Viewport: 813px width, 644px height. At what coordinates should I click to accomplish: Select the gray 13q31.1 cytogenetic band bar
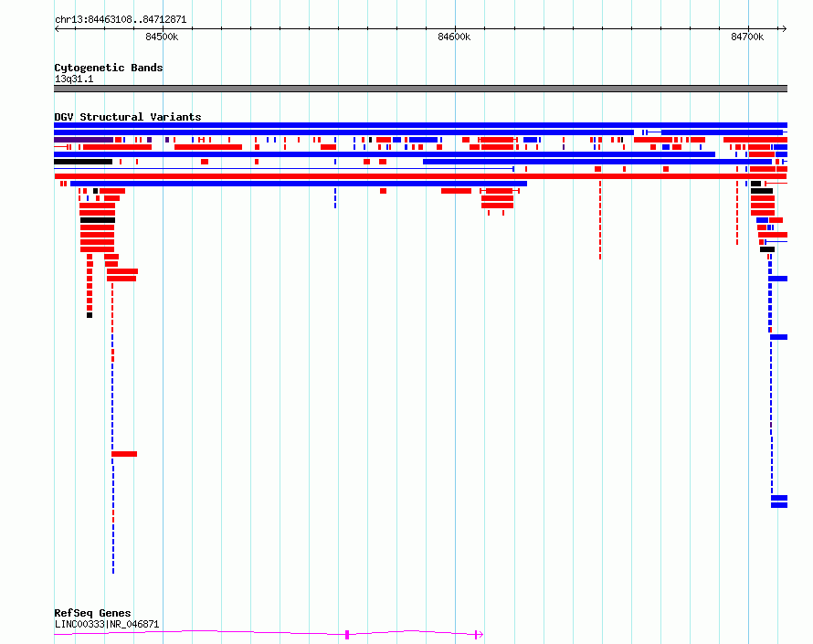[x=420, y=89]
